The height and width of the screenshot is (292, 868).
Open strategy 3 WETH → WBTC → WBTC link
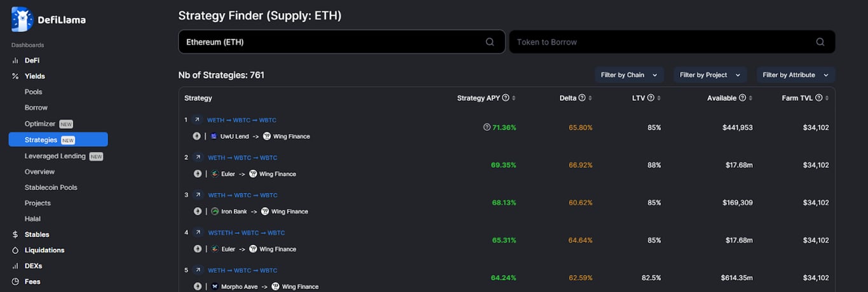tap(242, 195)
